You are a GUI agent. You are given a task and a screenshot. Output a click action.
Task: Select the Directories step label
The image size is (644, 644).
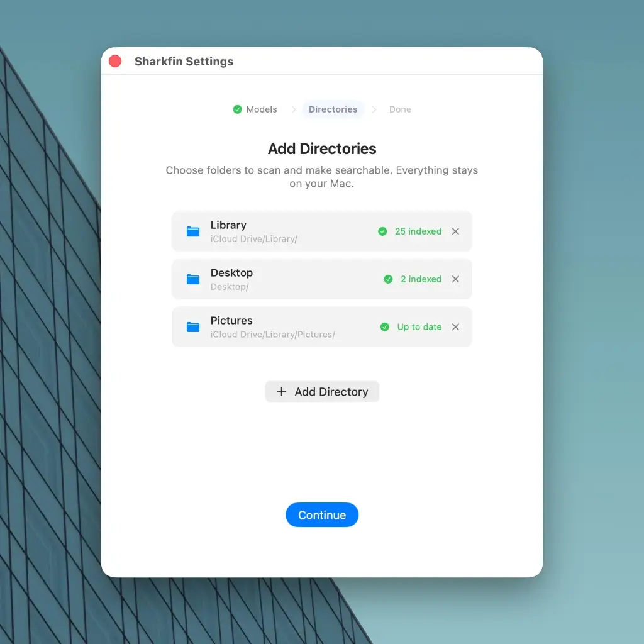(333, 109)
